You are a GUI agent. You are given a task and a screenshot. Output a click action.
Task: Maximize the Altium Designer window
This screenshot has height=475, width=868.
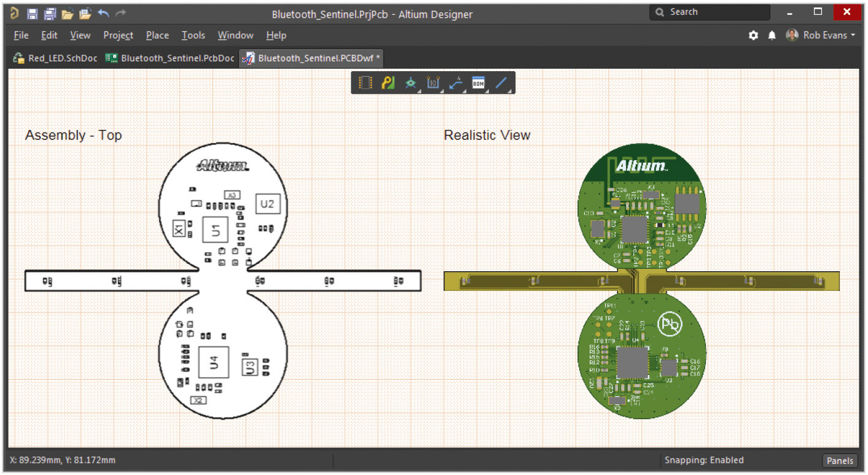pyautogui.click(x=818, y=12)
